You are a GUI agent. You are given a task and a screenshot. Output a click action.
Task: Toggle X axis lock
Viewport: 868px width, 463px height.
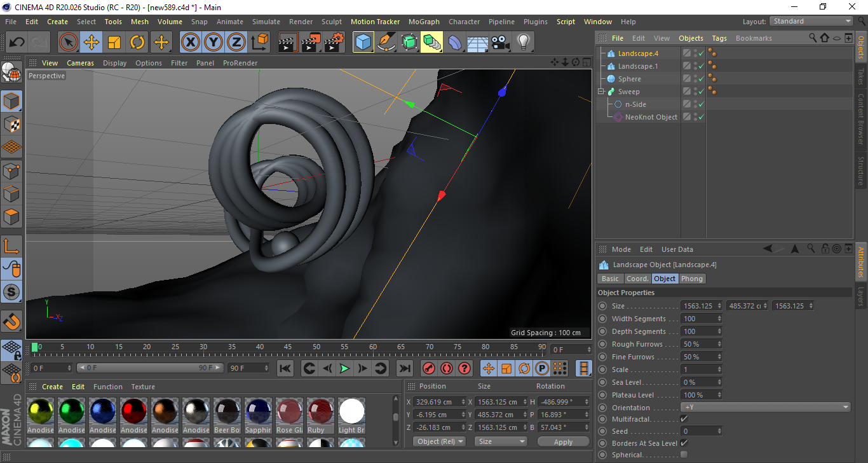[191, 43]
